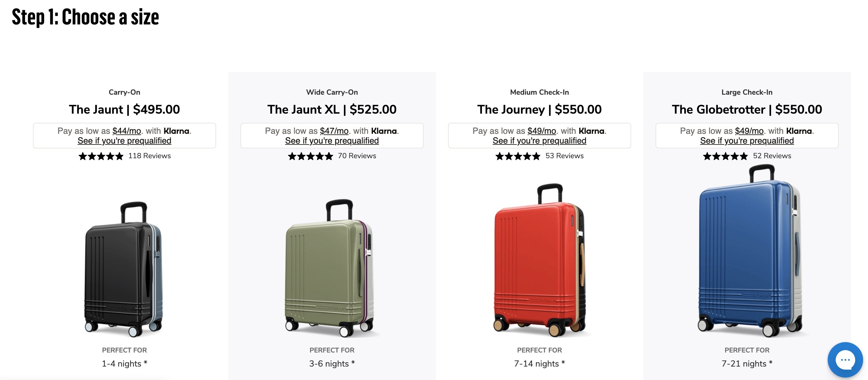This screenshot has height=380, width=868.
Task: Click the Globetrotter five-star rating icons
Action: click(x=725, y=156)
